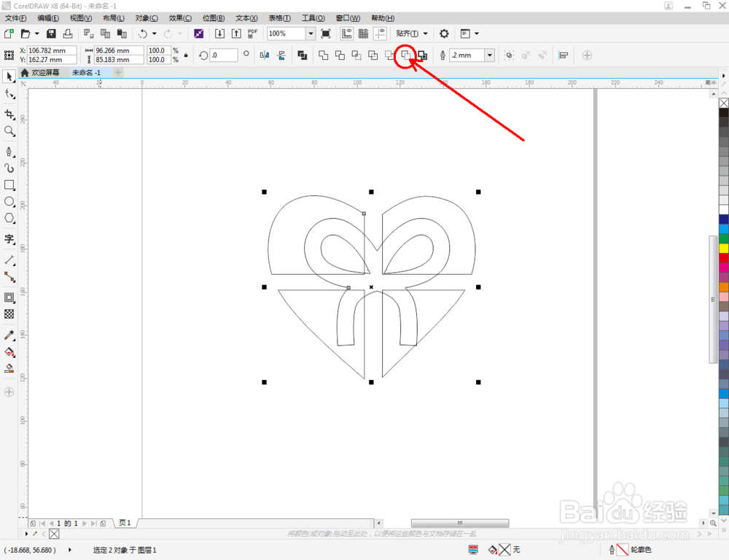Click the Paste icon in standard toolbar

point(122,34)
